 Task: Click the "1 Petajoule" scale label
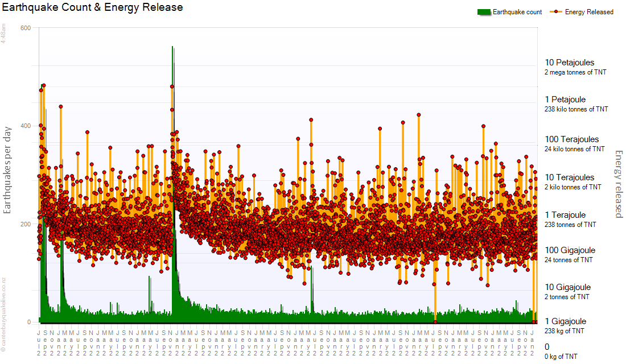pos(565,100)
